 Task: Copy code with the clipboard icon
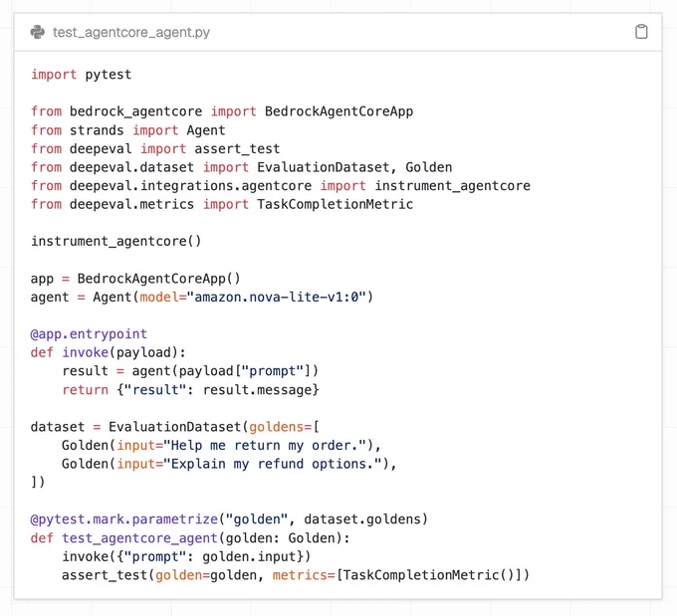click(x=641, y=32)
